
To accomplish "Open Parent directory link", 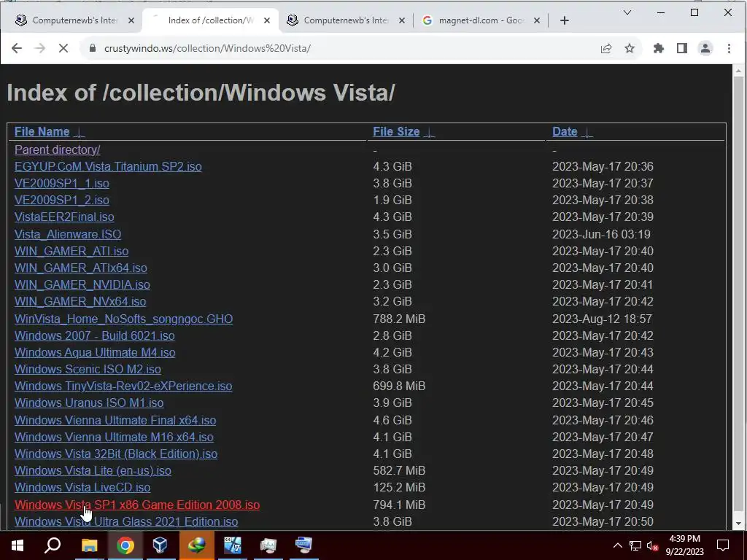I will 57,149.
